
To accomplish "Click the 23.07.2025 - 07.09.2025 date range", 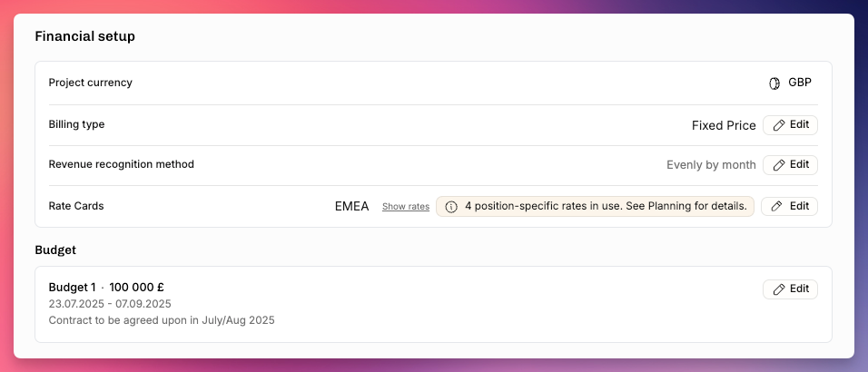I will [110, 304].
